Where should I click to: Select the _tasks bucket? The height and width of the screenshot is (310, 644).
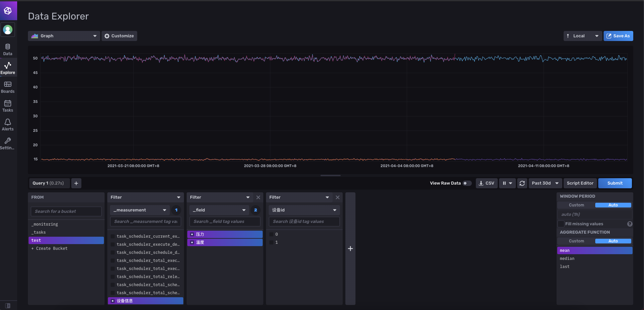coord(66,232)
